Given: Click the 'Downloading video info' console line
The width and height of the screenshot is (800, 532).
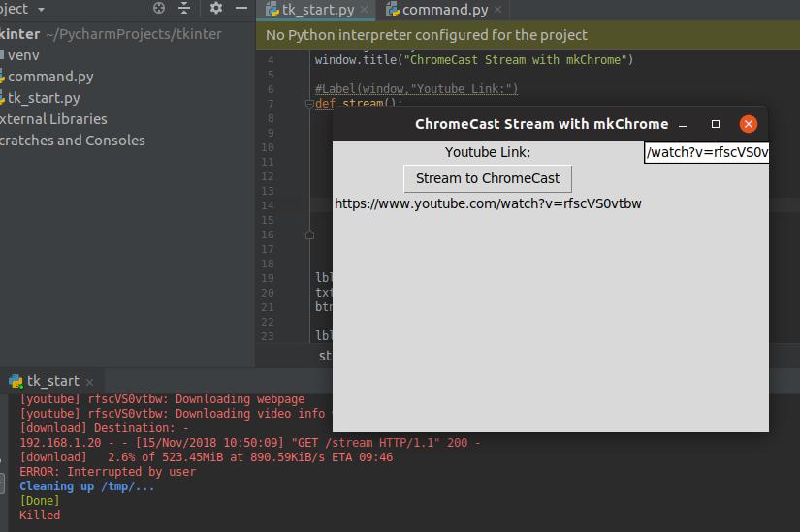Looking at the screenshot, I should click(x=176, y=414).
